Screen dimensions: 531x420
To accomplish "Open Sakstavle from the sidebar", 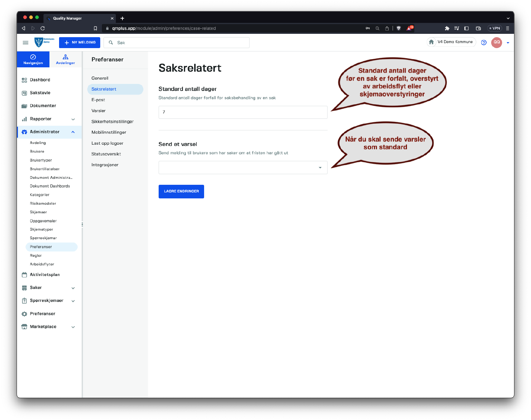I will pyautogui.click(x=40, y=93).
